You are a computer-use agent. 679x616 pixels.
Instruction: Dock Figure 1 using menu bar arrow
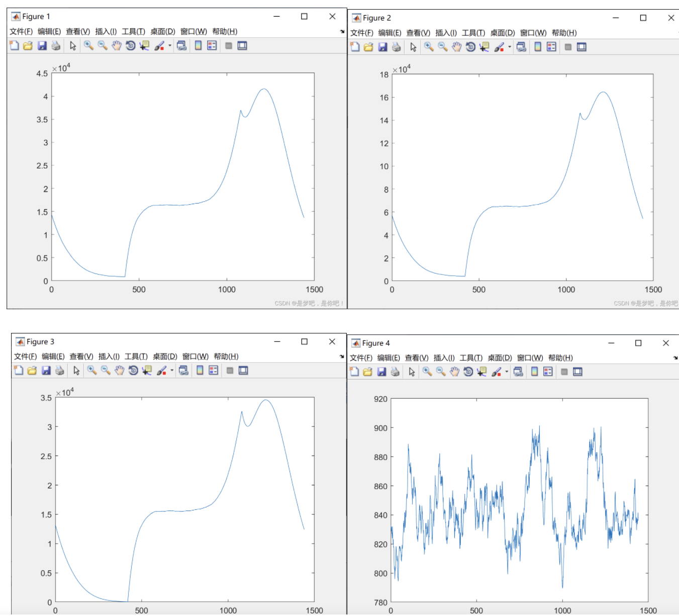point(342,31)
